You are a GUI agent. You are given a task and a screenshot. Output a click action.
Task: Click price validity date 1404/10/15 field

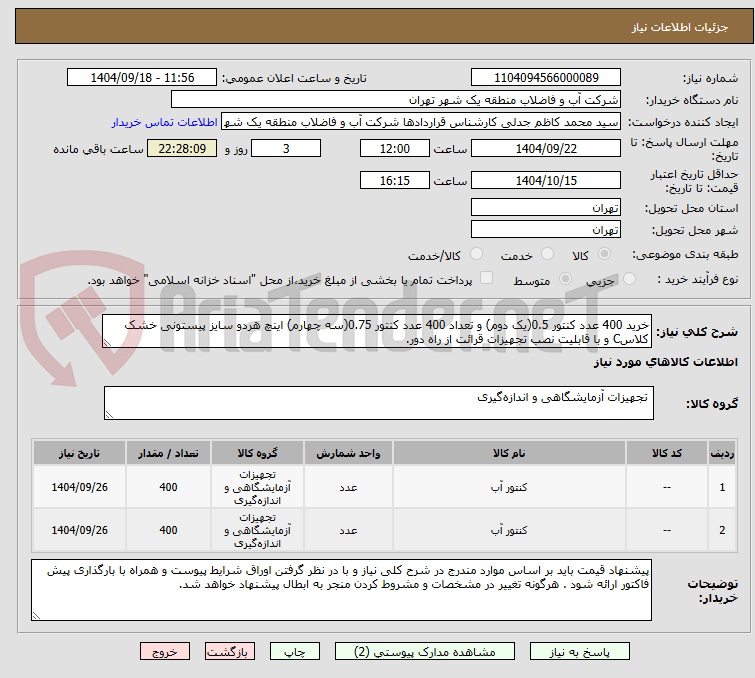546,180
